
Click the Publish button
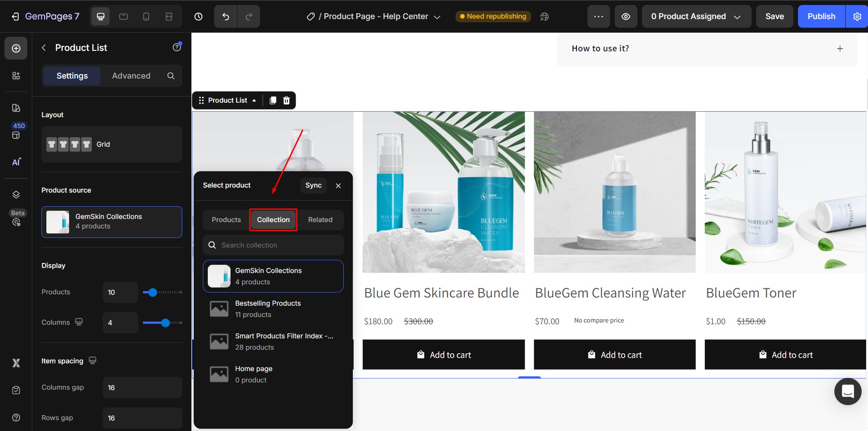click(820, 16)
